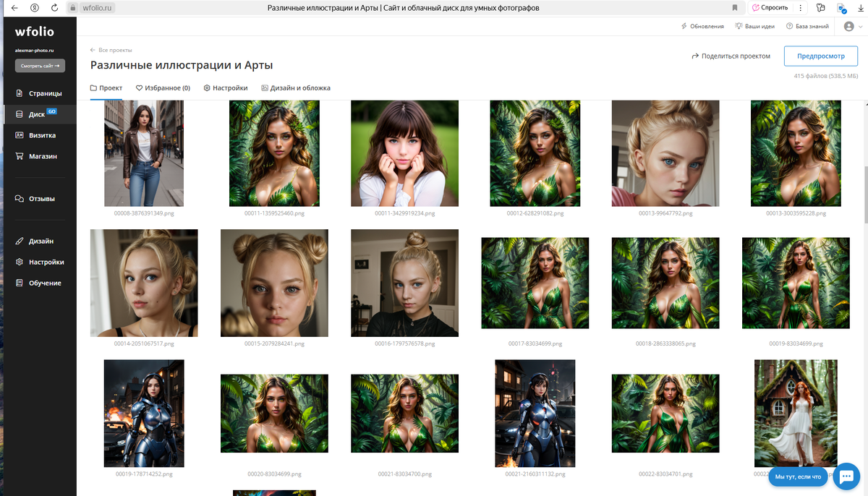Viewport: 868px width, 496px height.
Task: Click Поделиться проектом
Action: click(x=731, y=56)
